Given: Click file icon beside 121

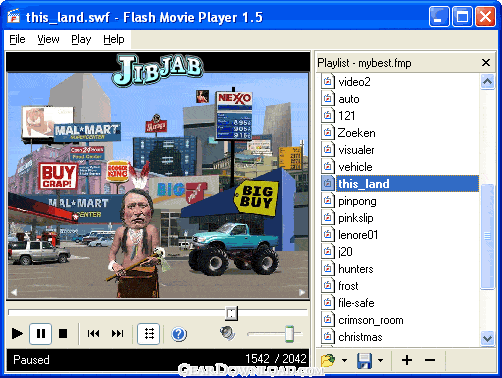Looking at the screenshot, I should point(327,116).
